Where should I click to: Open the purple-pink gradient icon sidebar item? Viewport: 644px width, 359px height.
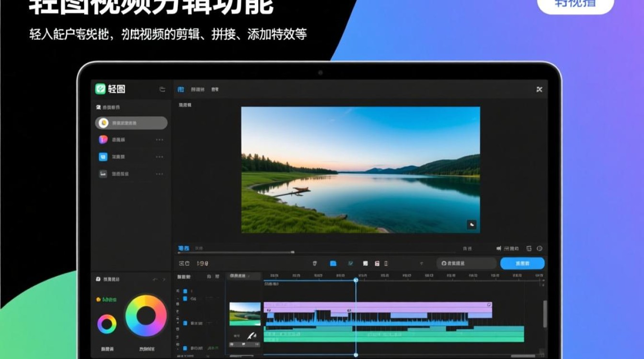click(x=103, y=140)
